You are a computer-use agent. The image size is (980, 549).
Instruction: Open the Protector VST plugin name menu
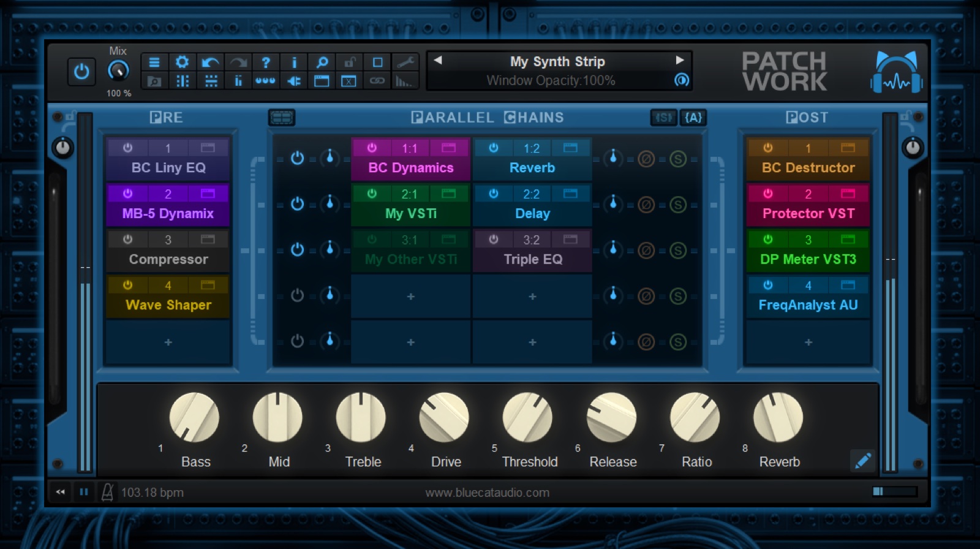[809, 214]
